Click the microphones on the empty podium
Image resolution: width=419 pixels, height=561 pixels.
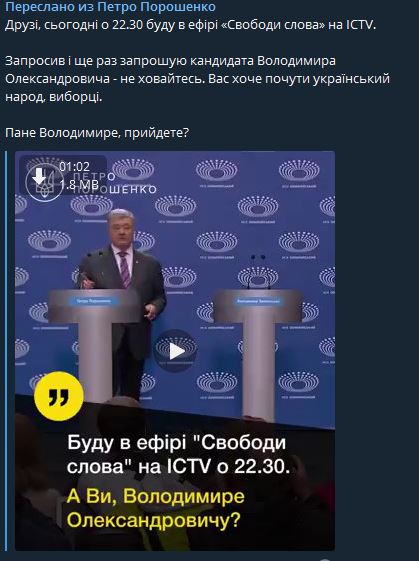point(258,271)
